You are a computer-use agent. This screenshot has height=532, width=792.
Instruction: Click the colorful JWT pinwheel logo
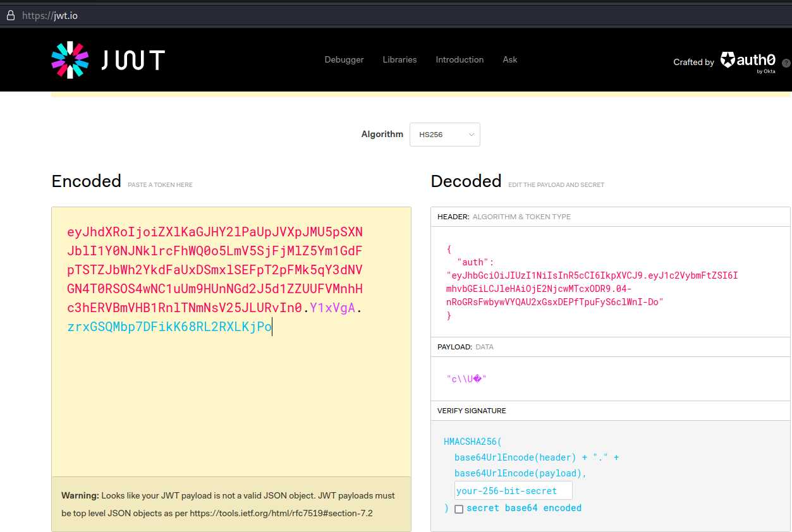(70, 60)
